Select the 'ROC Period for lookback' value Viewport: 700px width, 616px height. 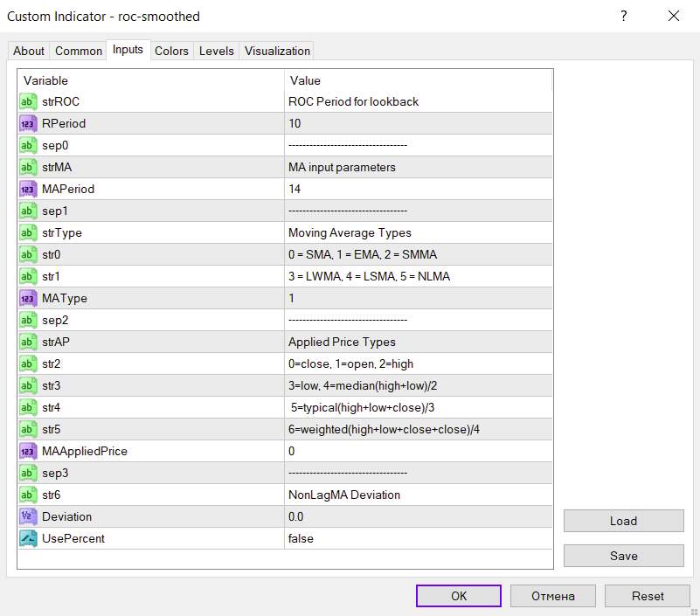point(354,101)
